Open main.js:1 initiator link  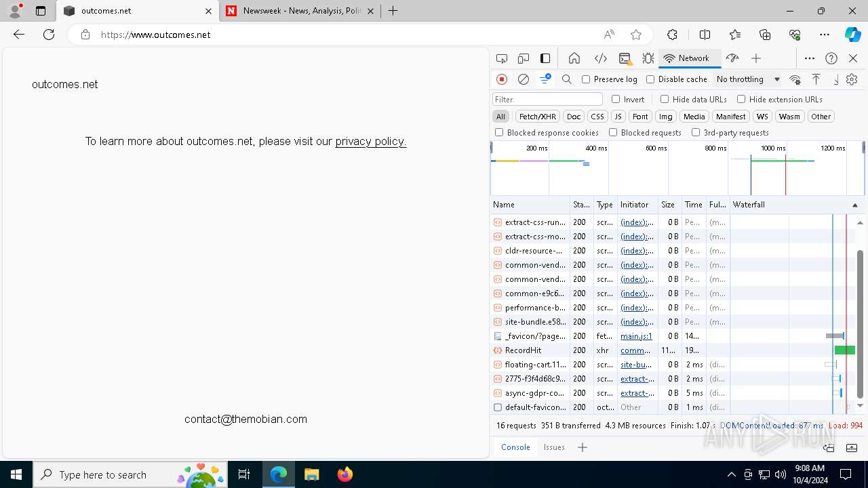(636, 336)
